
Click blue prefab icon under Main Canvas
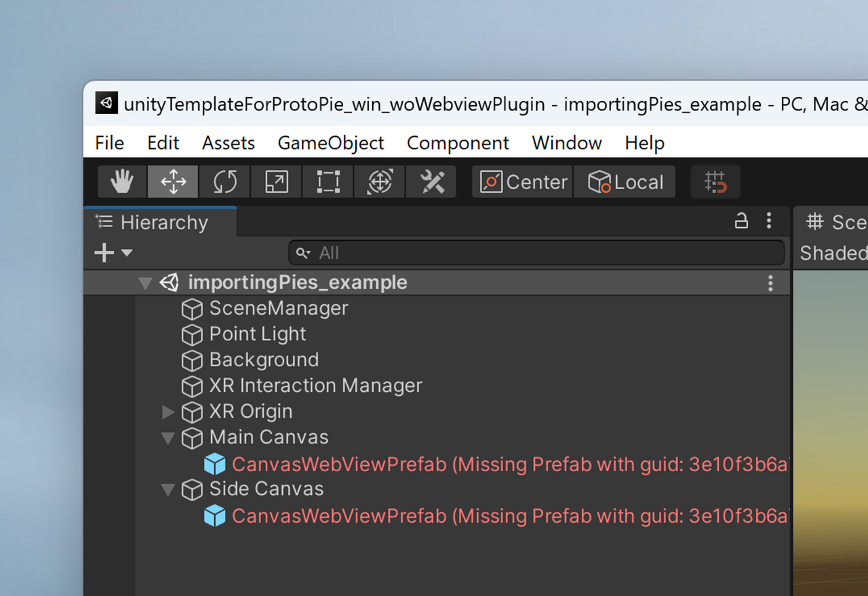(x=215, y=464)
